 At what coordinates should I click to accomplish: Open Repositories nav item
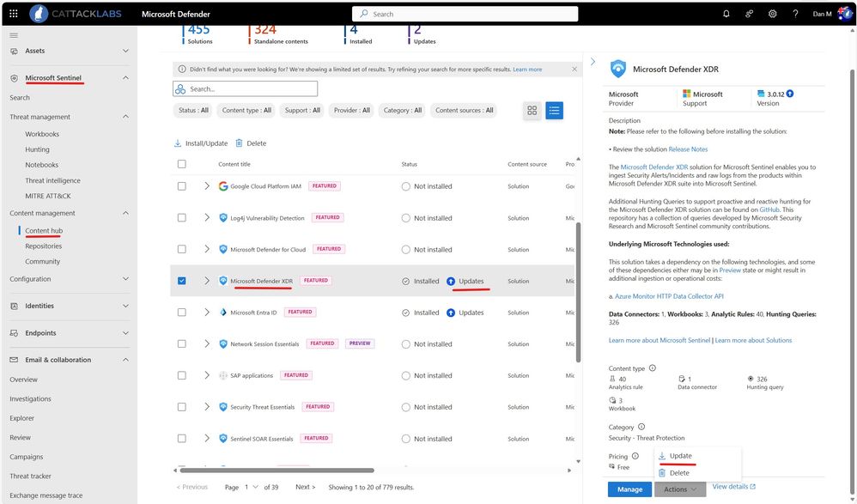coord(43,246)
